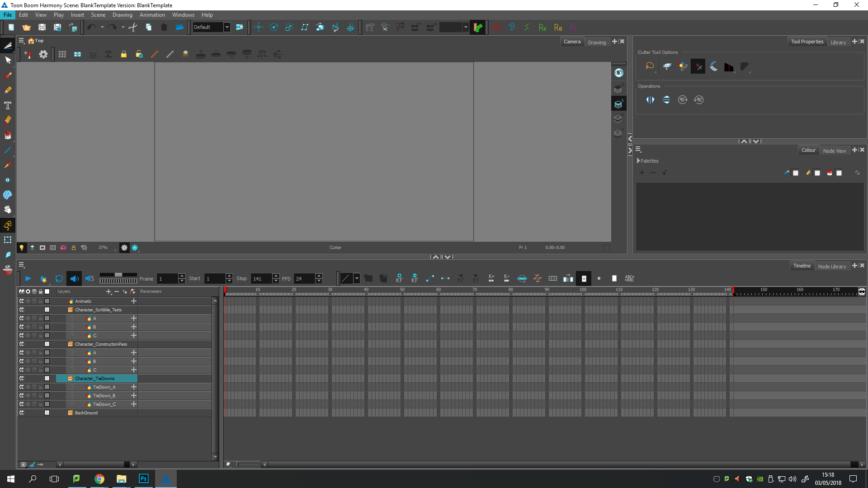Switch to the Node View tab
Viewport: 868px width, 488px height.
(x=834, y=150)
